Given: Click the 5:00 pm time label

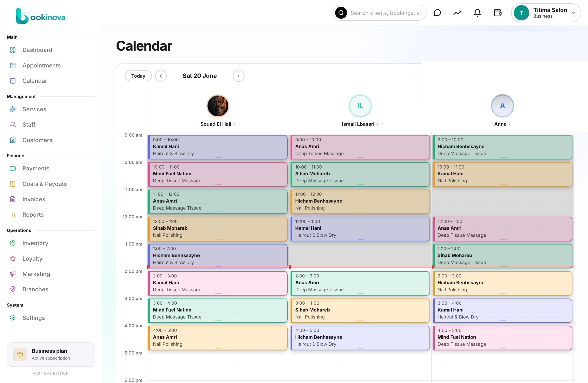Looking at the screenshot, I should (x=133, y=353).
